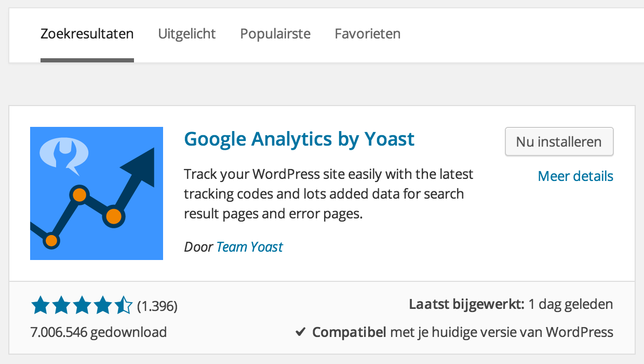Open Meer details for the plugin
This screenshot has height=364, width=644.
point(575,176)
